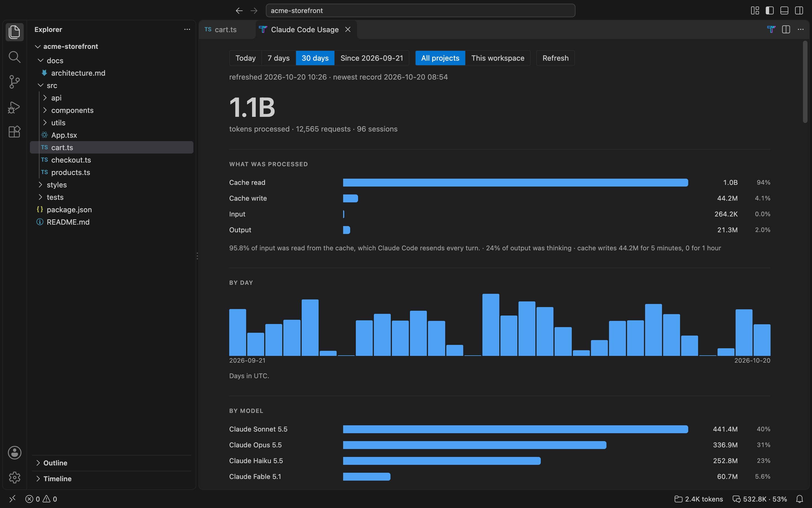
Task: Open the Extensions view icon
Action: (14, 132)
